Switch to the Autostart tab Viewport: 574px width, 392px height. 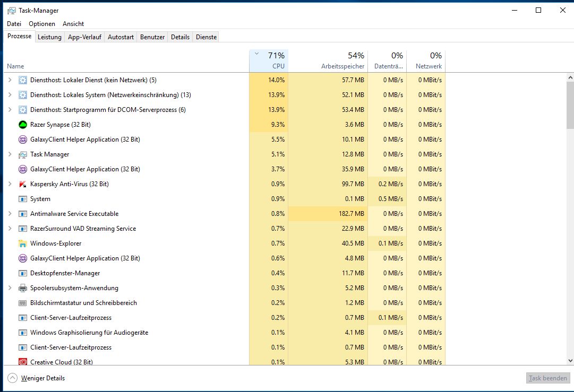121,37
